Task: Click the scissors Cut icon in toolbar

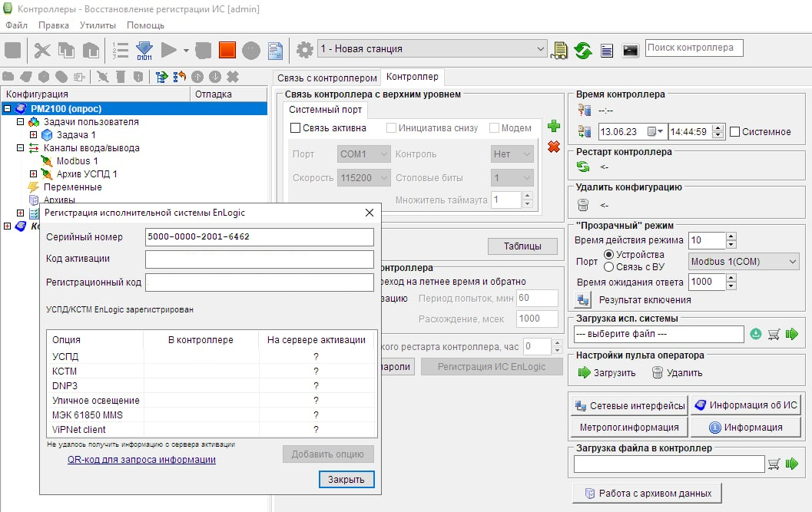Action: coord(42,50)
